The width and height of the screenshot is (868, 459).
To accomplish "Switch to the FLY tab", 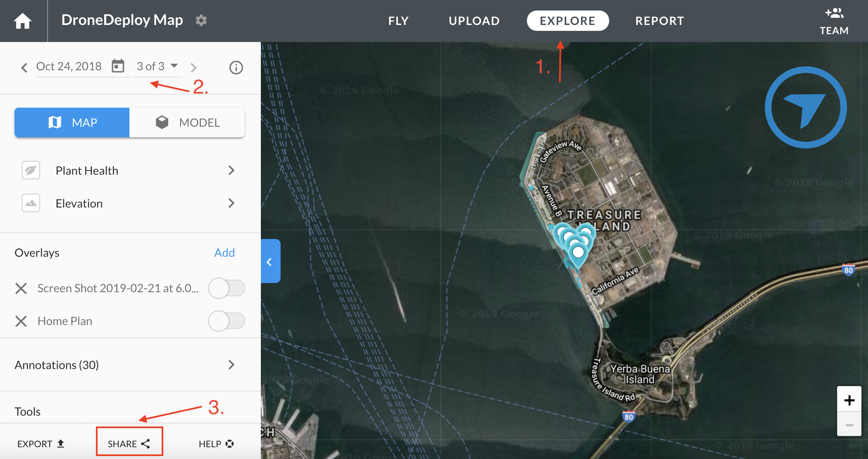I will tap(398, 21).
